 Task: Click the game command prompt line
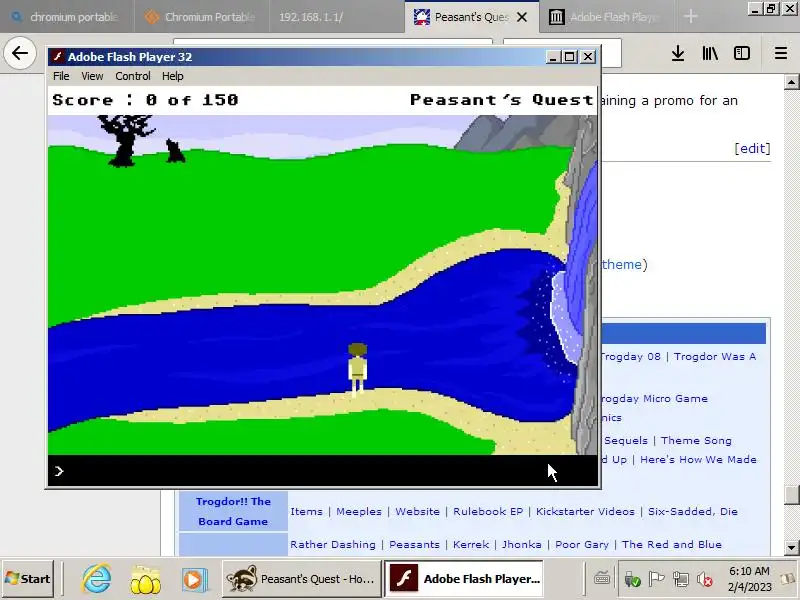click(322, 471)
